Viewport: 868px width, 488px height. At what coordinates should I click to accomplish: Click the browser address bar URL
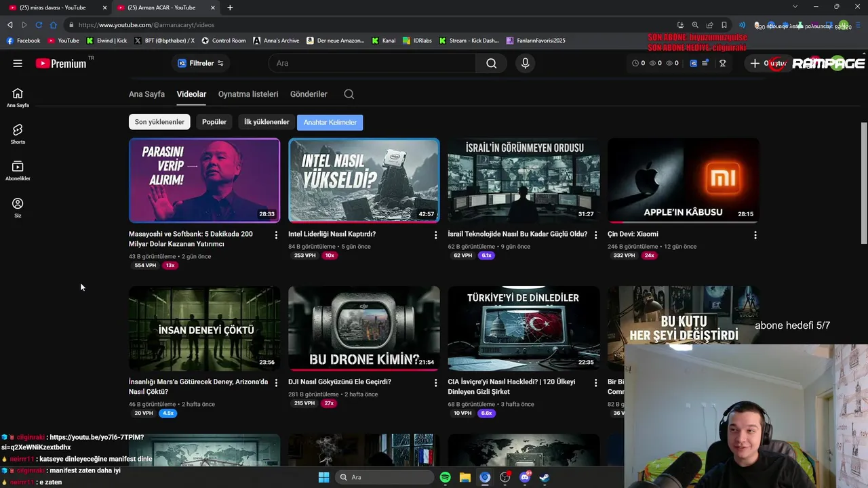(146, 25)
